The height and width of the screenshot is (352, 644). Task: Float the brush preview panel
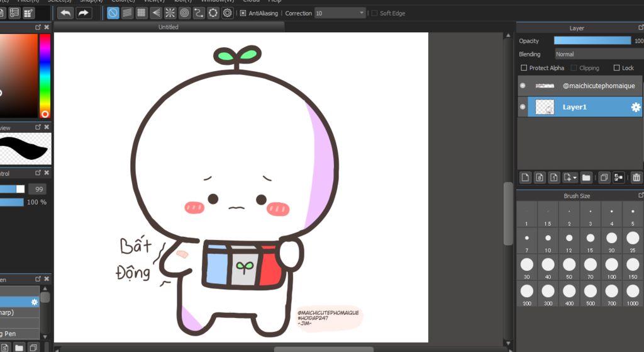(x=38, y=127)
